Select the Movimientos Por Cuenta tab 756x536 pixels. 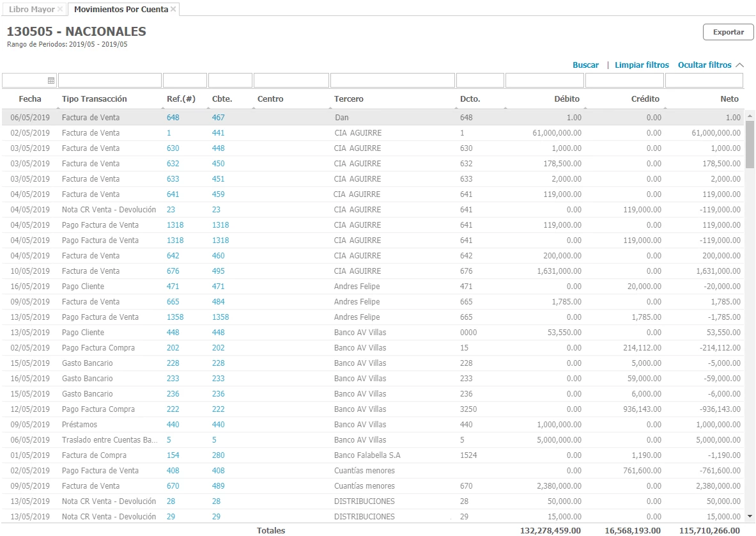121,10
